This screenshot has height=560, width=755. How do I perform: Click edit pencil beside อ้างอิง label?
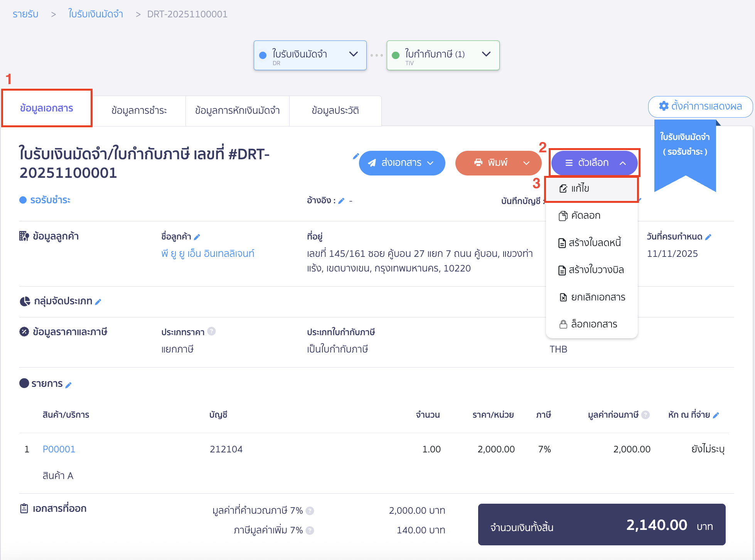(x=341, y=201)
